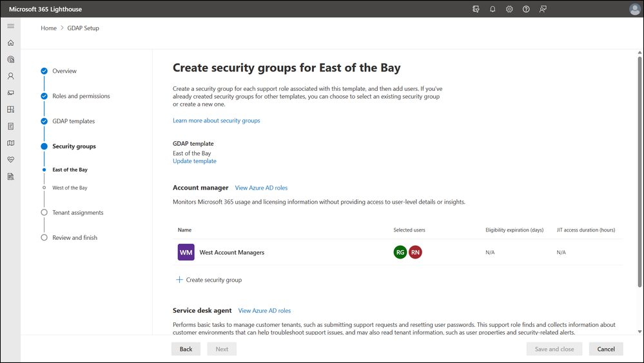Open notifications bell
The height and width of the screenshot is (363, 644).
pos(493,9)
